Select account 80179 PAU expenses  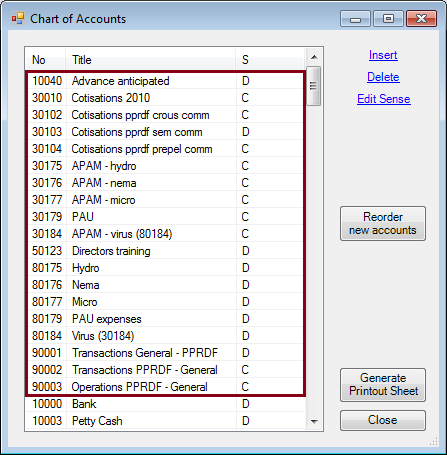tap(166, 319)
